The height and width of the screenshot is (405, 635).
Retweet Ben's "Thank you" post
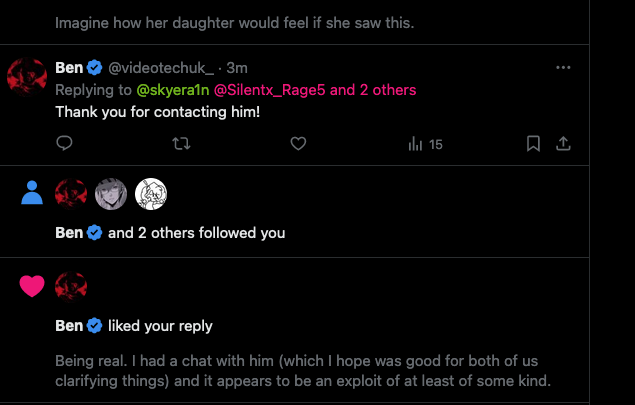(181, 144)
